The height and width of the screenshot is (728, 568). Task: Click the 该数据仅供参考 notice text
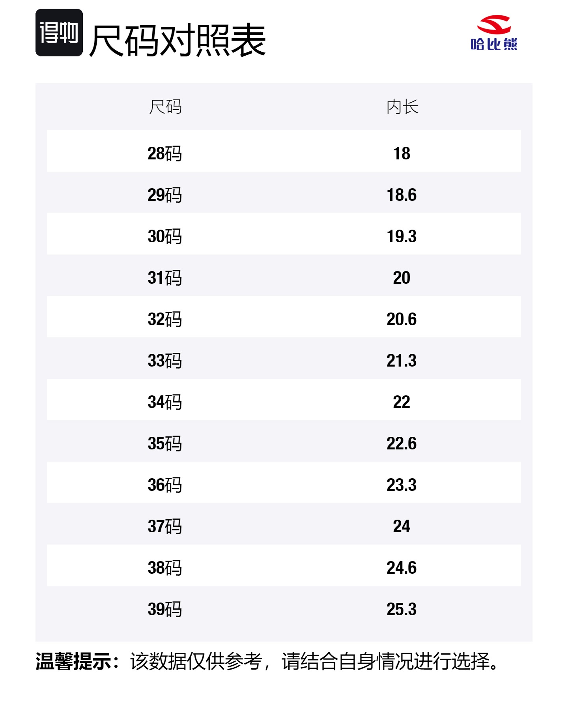[196, 661]
